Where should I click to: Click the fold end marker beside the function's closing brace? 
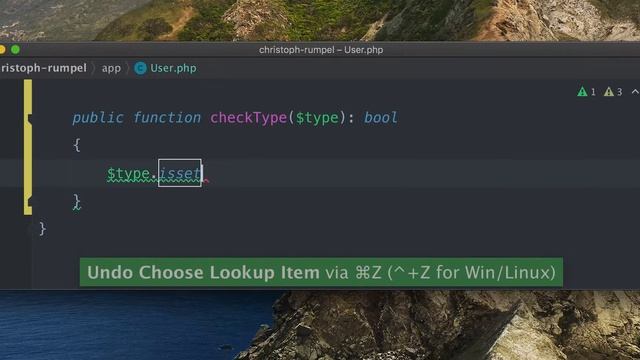[29, 201]
